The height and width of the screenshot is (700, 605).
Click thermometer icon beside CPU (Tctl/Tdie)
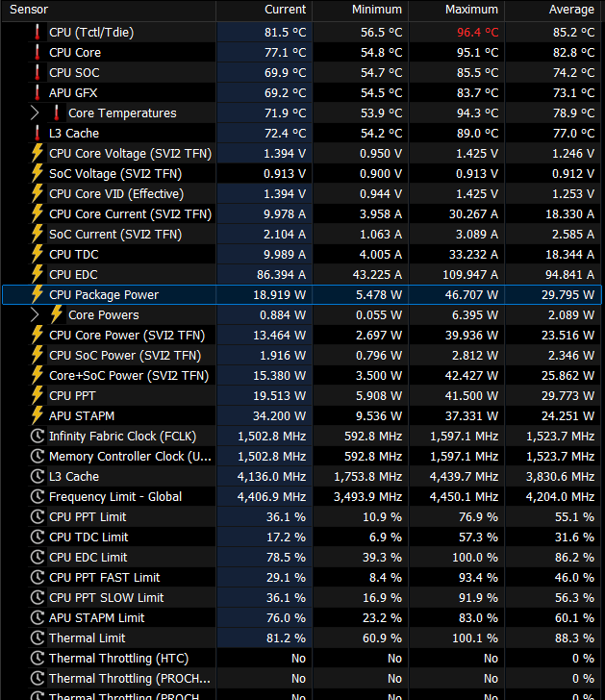point(38,32)
